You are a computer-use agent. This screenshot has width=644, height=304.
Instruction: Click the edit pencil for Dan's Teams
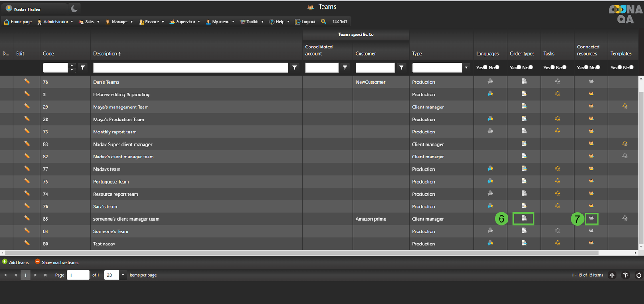coord(27,81)
